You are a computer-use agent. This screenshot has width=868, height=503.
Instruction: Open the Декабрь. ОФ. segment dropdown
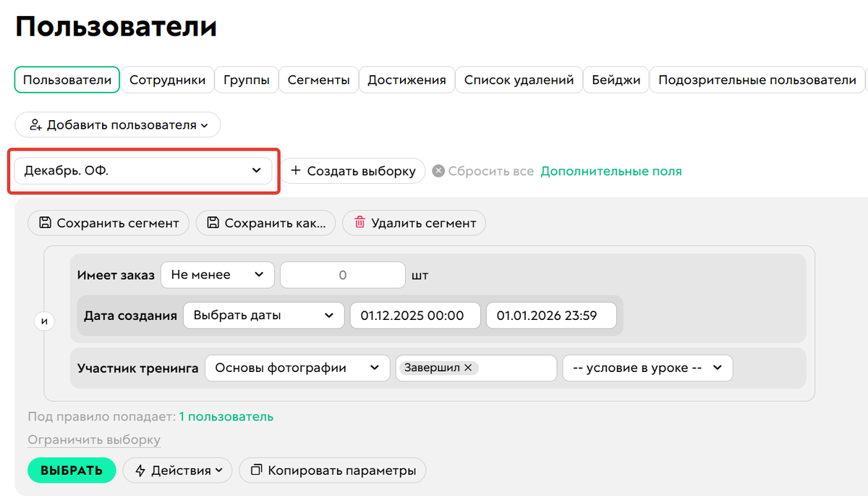[x=142, y=171]
